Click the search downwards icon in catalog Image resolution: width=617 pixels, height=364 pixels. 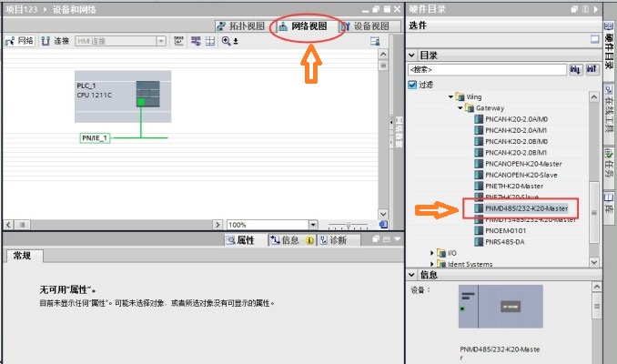576,70
